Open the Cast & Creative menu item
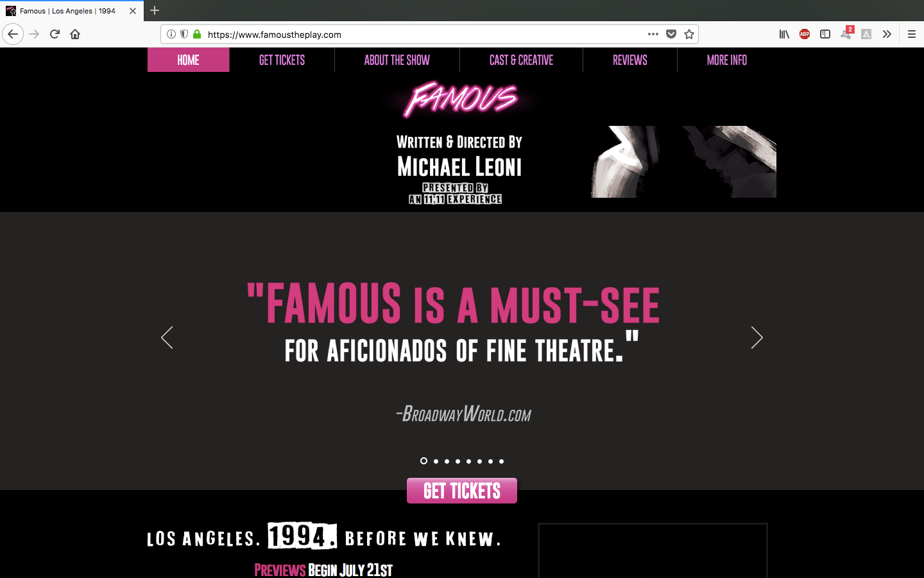Viewport: 924px width, 578px height. pyautogui.click(x=521, y=60)
